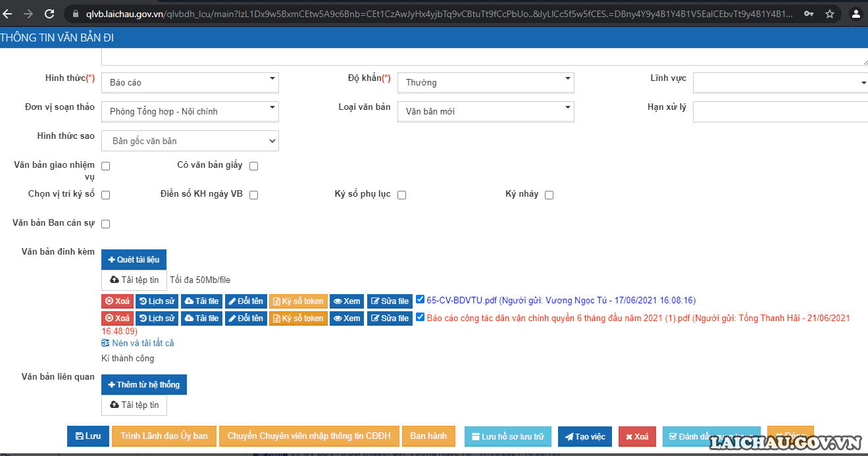Click the Ban hành button

coord(428,436)
